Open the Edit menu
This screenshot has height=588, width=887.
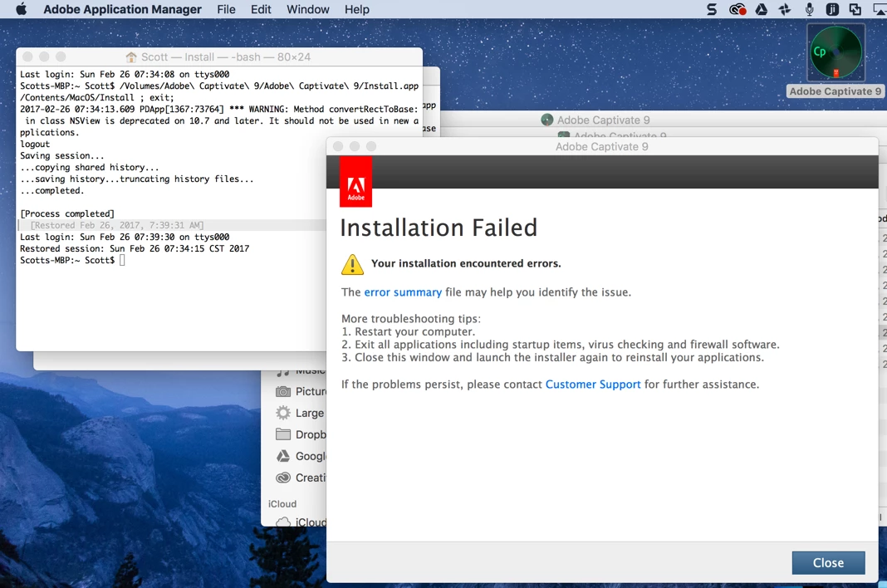tap(261, 9)
